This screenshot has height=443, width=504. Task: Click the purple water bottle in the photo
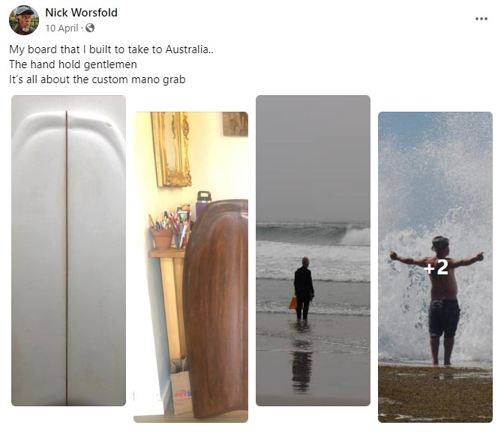click(203, 203)
